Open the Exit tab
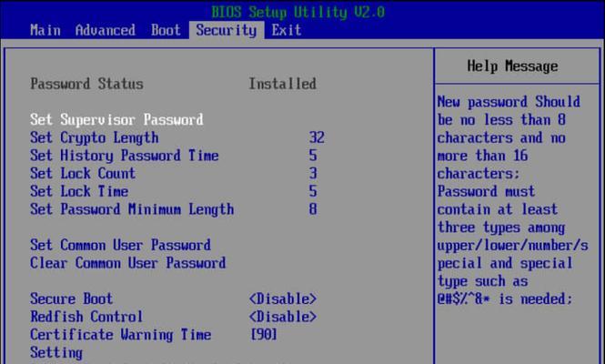 click(x=287, y=30)
